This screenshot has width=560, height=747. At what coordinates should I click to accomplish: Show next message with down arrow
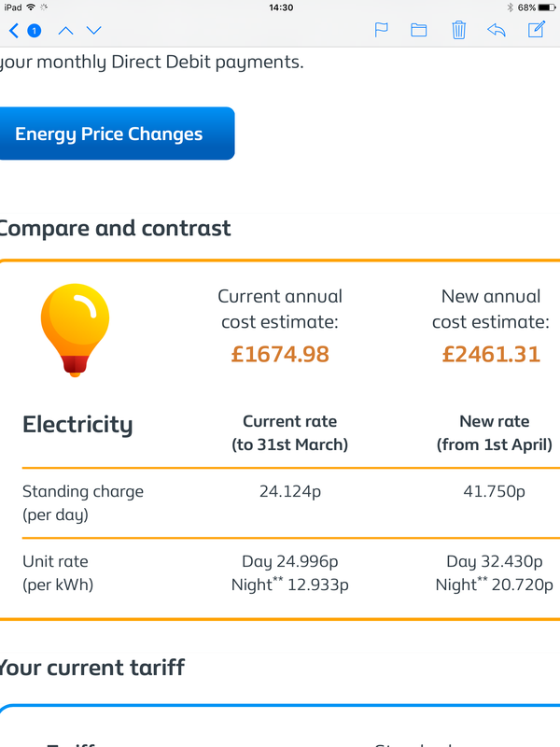tap(94, 31)
